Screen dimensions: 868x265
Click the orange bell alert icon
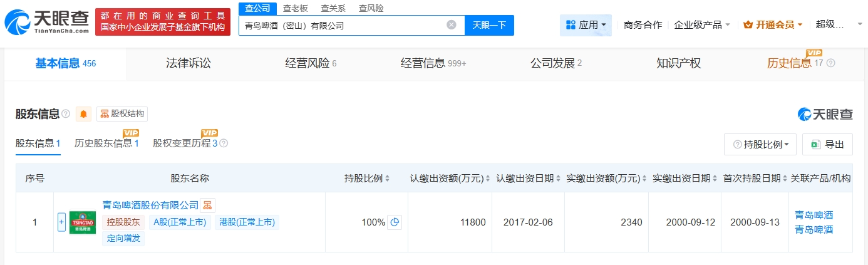pos(83,114)
